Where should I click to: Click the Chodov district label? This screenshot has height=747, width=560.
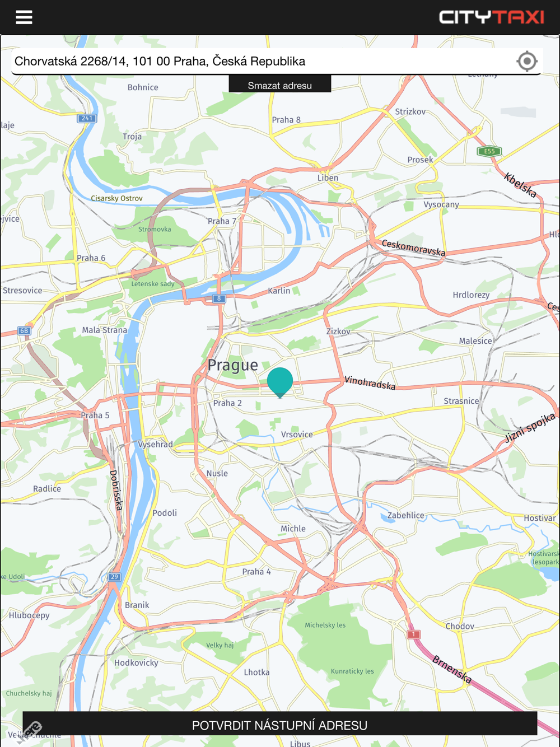click(x=460, y=626)
